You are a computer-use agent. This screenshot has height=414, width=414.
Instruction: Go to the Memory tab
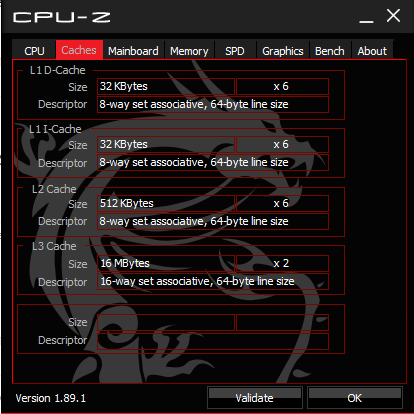click(189, 51)
